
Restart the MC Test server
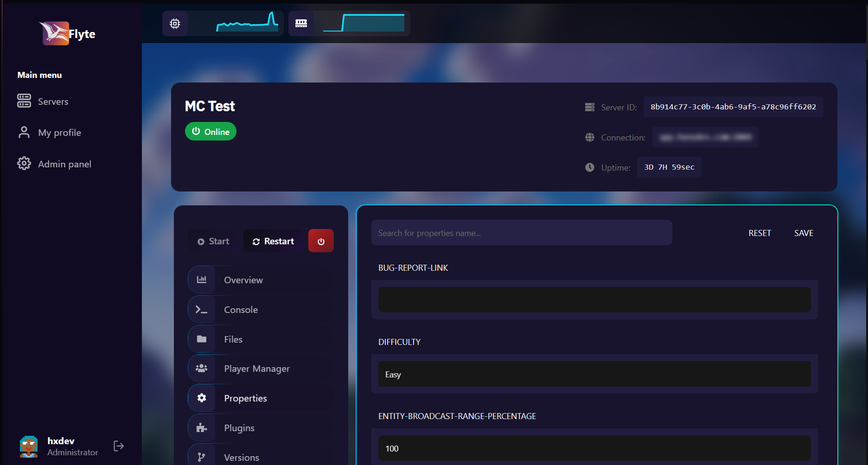(273, 241)
